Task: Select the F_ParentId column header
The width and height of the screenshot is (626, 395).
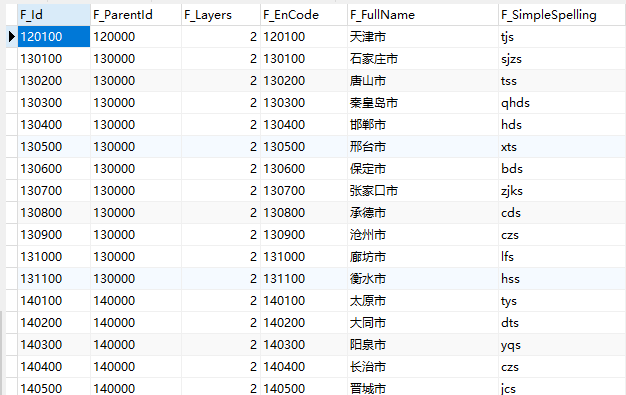Action: coord(136,15)
